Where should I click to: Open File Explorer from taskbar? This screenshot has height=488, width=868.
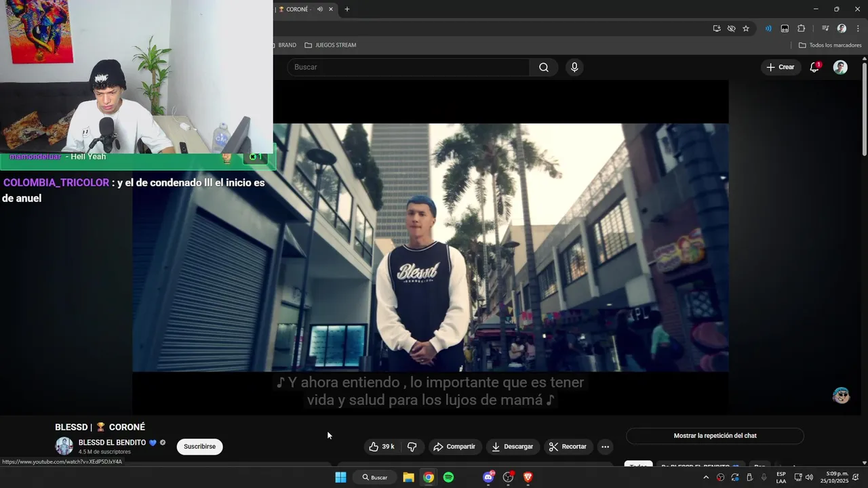pyautogui.click(x=408, y=477)
